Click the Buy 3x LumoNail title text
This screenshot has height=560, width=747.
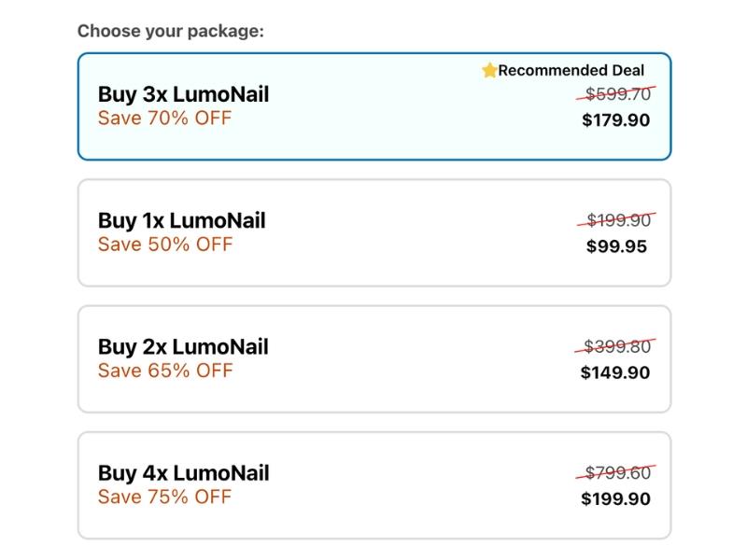coord(183,94)
